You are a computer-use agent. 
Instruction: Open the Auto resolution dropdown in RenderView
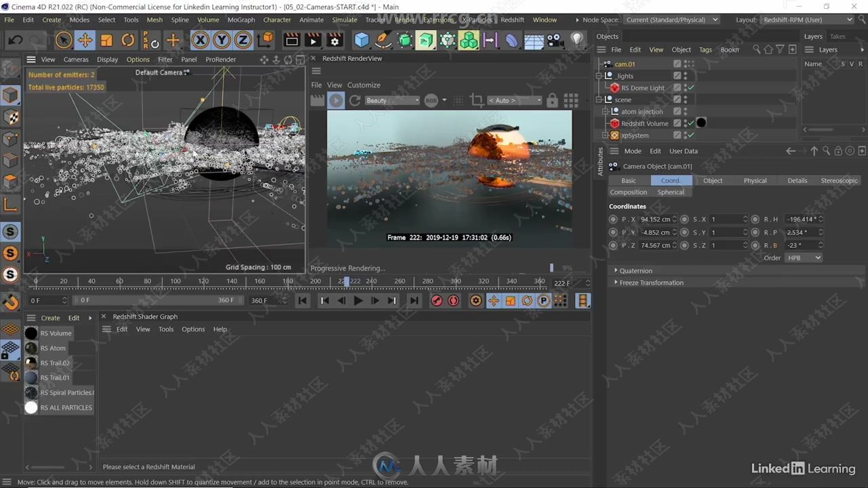coord(515,100)
